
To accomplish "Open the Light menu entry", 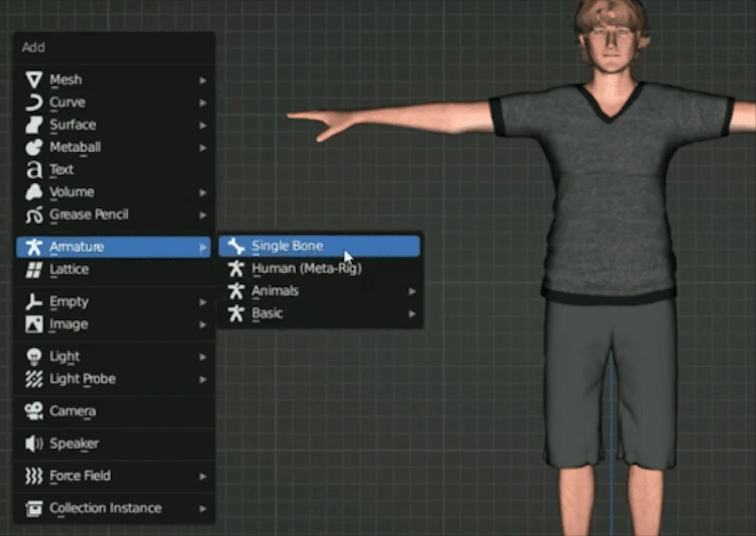I will point(114,356).
